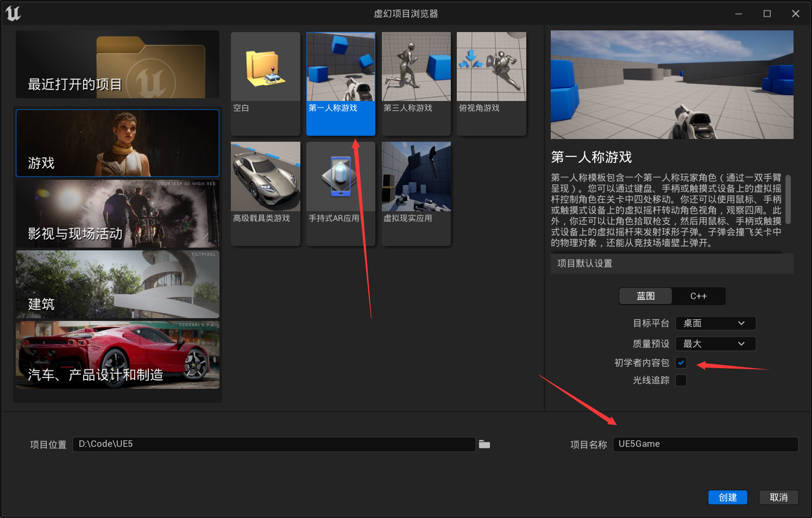Click the 项目默认设置 header
812x518 pixels.
(x=672, y=263)
